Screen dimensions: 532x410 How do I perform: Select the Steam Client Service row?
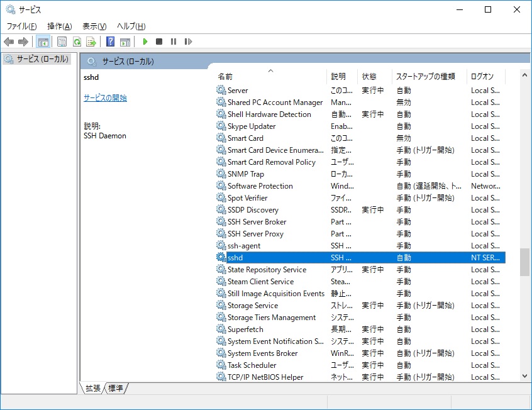(260, 282)
